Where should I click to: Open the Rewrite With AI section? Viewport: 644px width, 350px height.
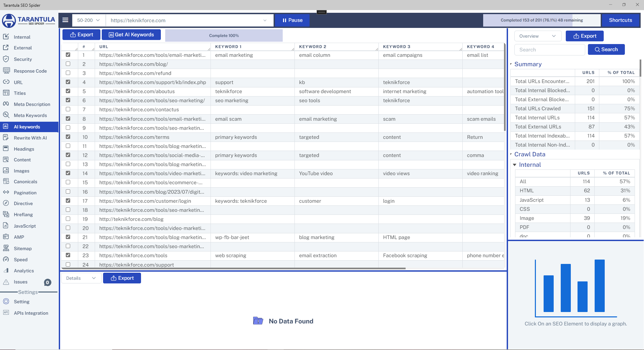tap(30, 138)
